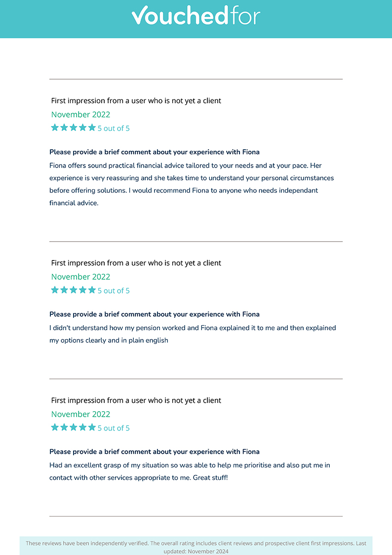Click the first review's 'First impression' heading
392x555 pixels.
pos(136,100)
